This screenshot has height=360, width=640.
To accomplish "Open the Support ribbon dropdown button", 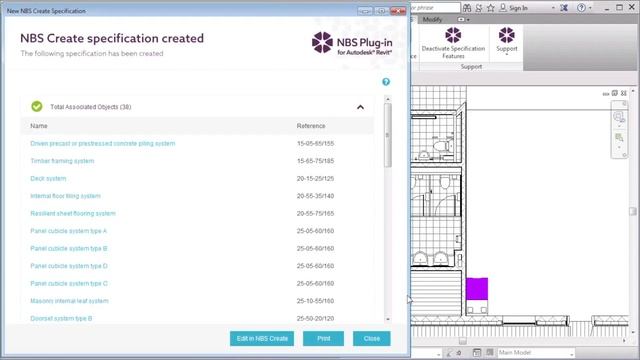I will click(507, 42).
